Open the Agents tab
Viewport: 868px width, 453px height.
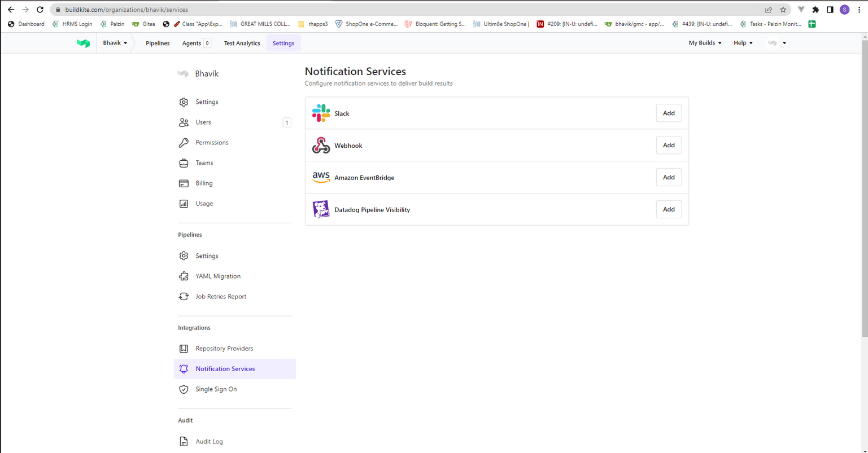click(197, 43)
